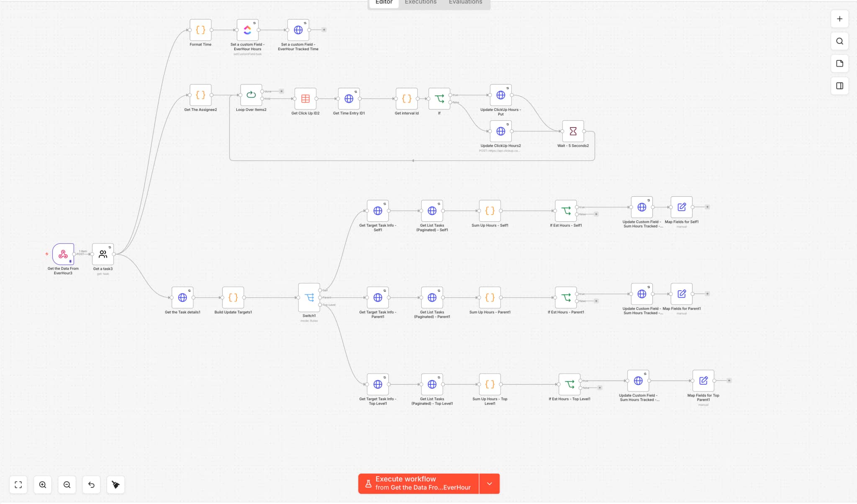This screenshot has width=857, height=504.
Task: Select Update ClickUp Hours - Put node
Action: pyautogui.click(x=500, y=95)
